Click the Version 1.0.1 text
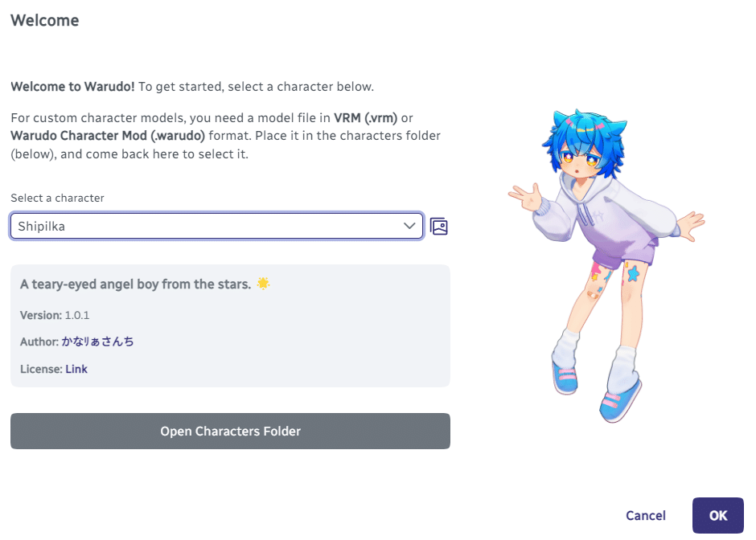Viewport: 756px width, 540px height. pyautogui.click(x=55, y=315)
